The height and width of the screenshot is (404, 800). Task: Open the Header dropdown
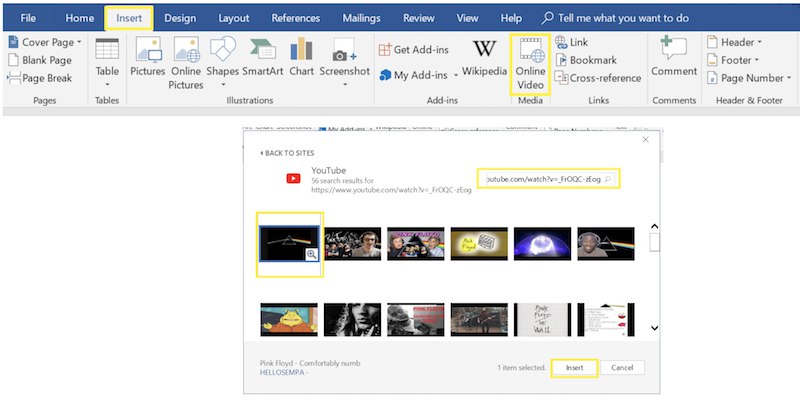click(x=734, y=42)
